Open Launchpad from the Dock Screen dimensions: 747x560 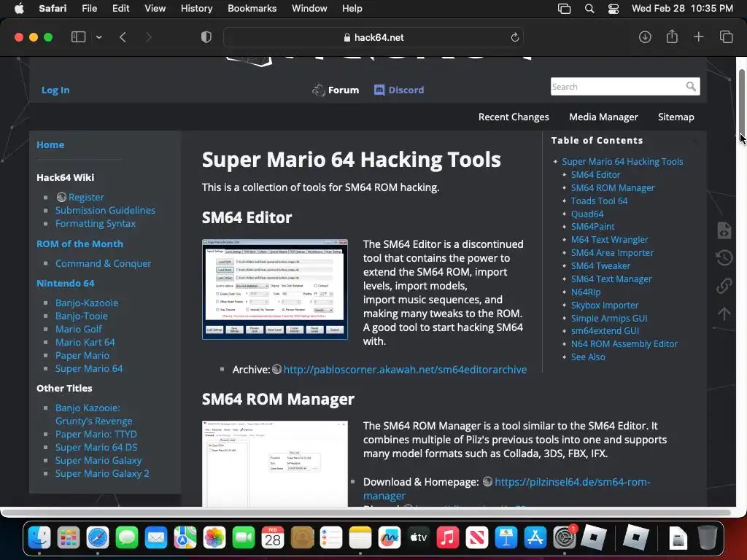69,537
